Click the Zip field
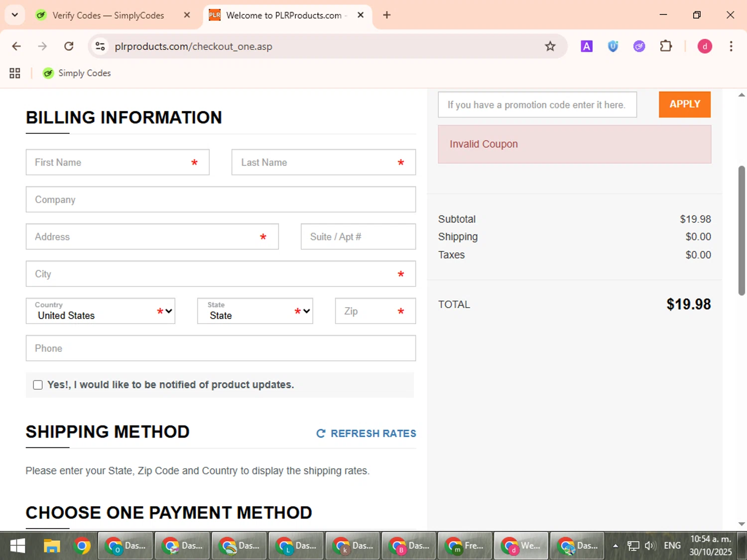The width and height of the screenshot is (747, 560). pos(375,311)
